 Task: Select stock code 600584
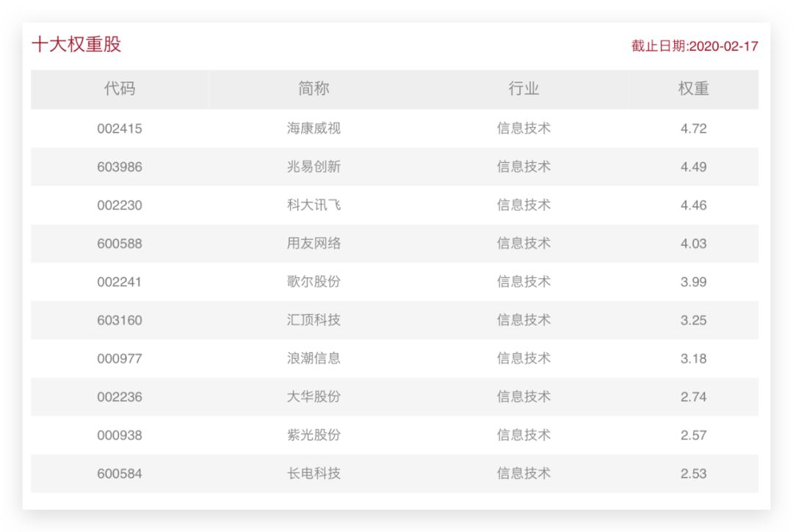(x=120, y=474)
